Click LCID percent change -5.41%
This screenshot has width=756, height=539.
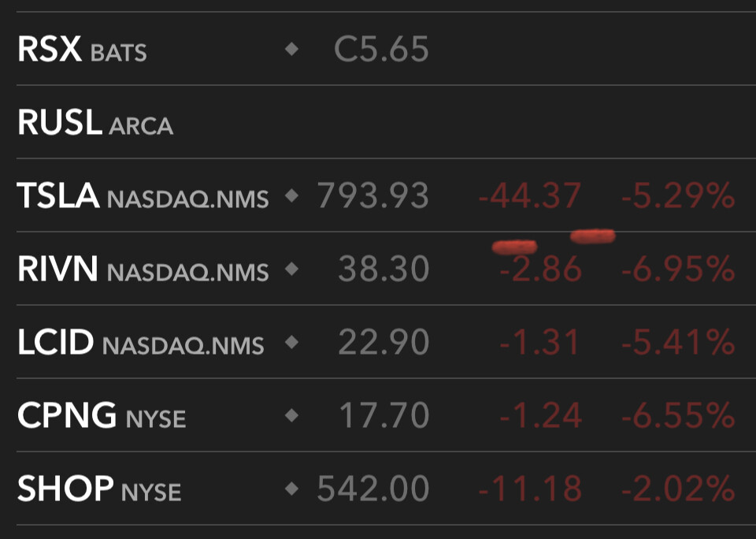tap(678, 342)
